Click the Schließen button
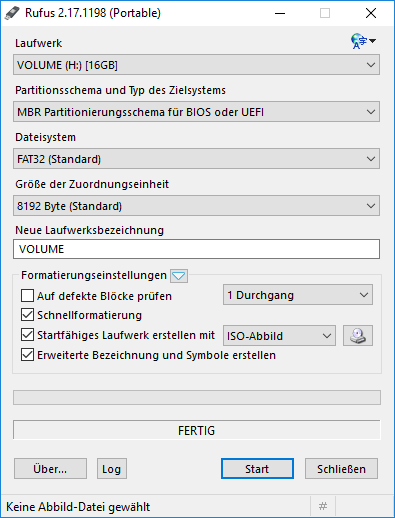The width and height of the screenshot is (395, 518). pyautogui.click(x=341, y=469)
